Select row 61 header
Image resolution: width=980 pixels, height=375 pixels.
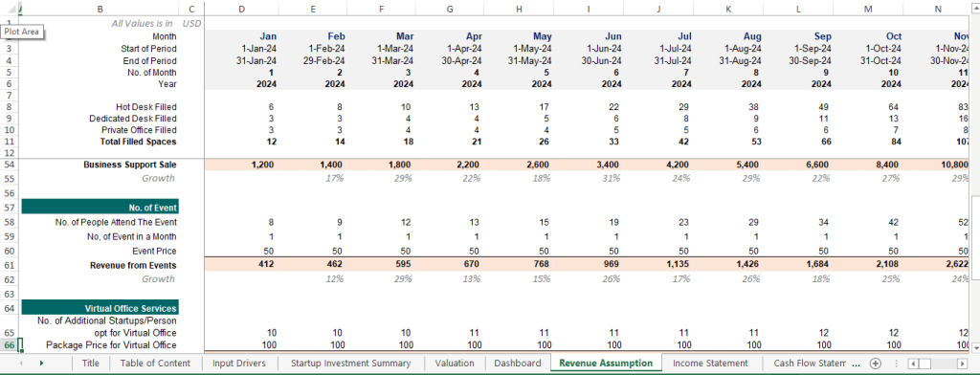point(10,265)
